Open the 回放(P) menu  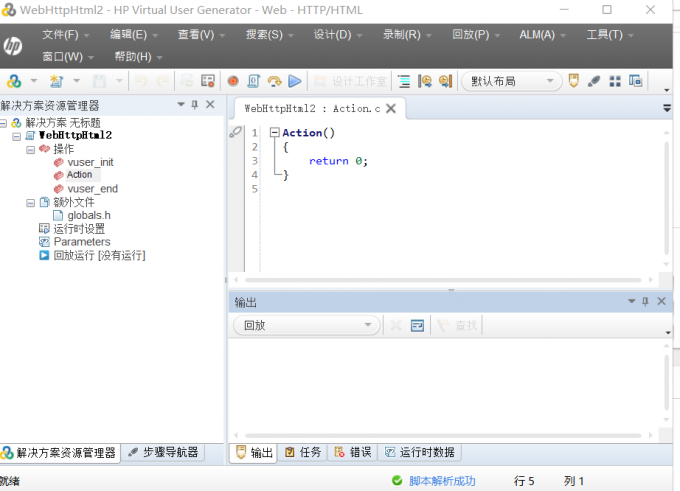pyautogui.click(x=476, y=34)
